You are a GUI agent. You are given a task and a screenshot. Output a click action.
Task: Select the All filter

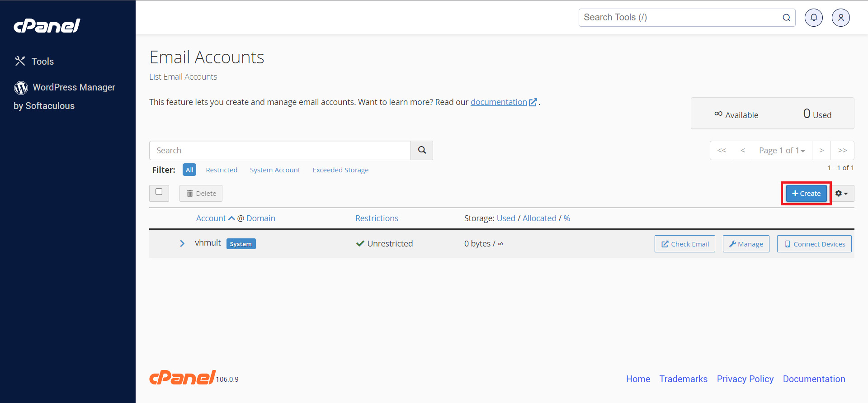[x=189, y=170]
